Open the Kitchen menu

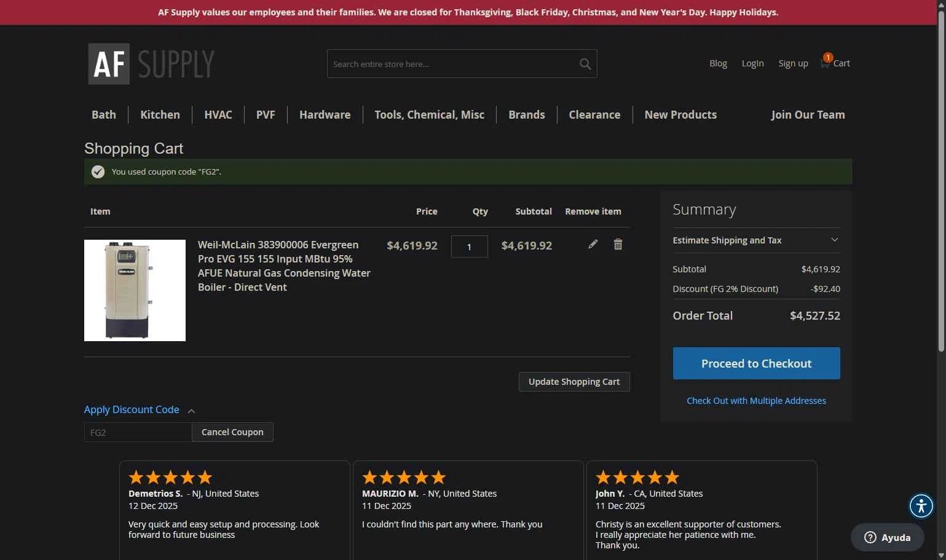click(x=160, y=115)
